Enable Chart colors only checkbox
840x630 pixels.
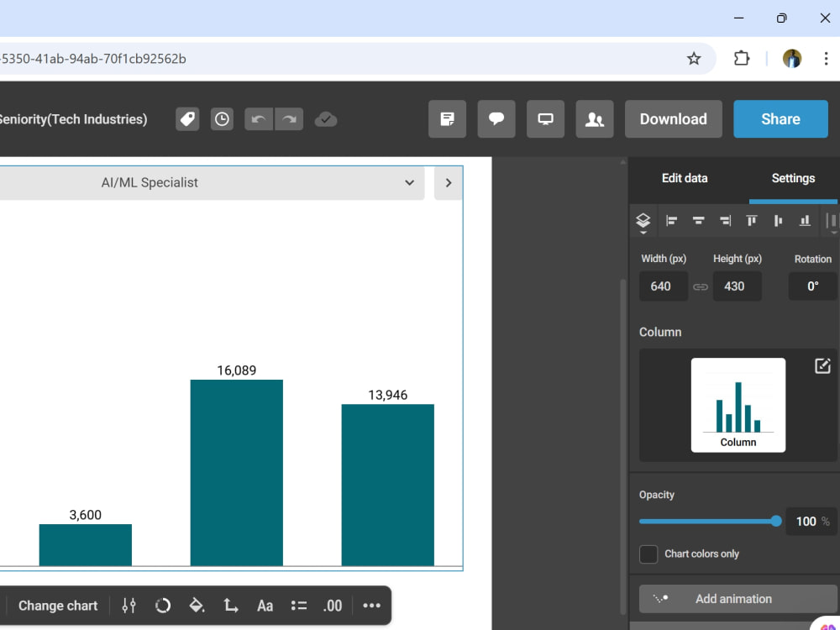648,554
